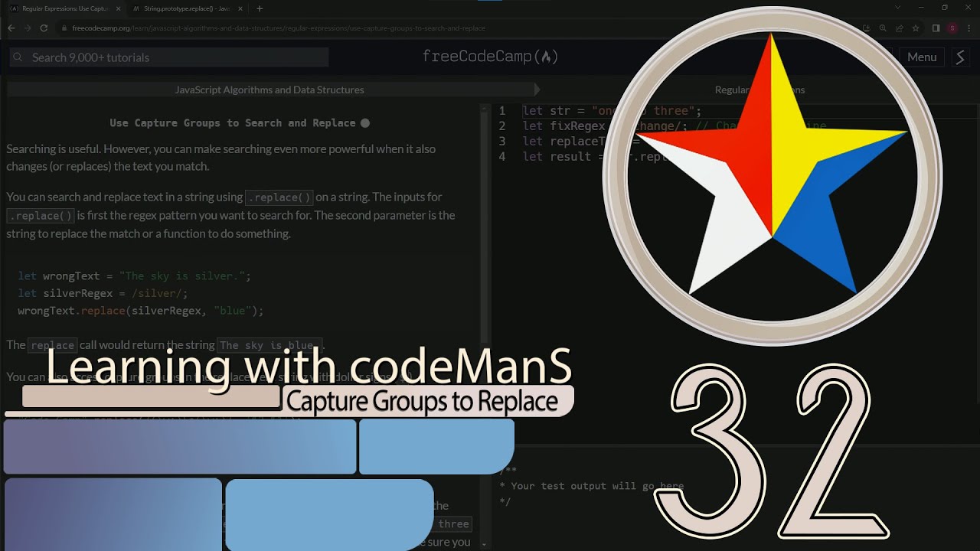Toggle the browser side panel icon

pyautogui.click(x=936, y=28)
